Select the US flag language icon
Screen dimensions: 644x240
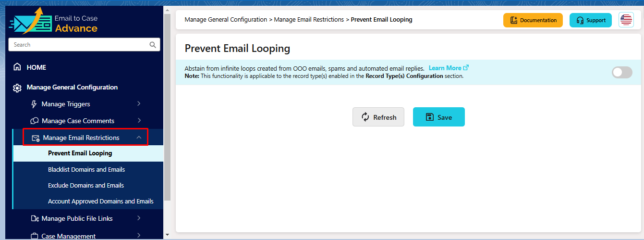click(626, 20)
